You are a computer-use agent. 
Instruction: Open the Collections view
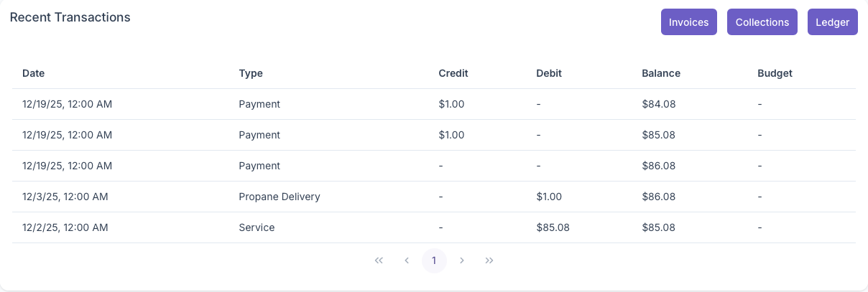pyautogui.click(x=762, y=22)
